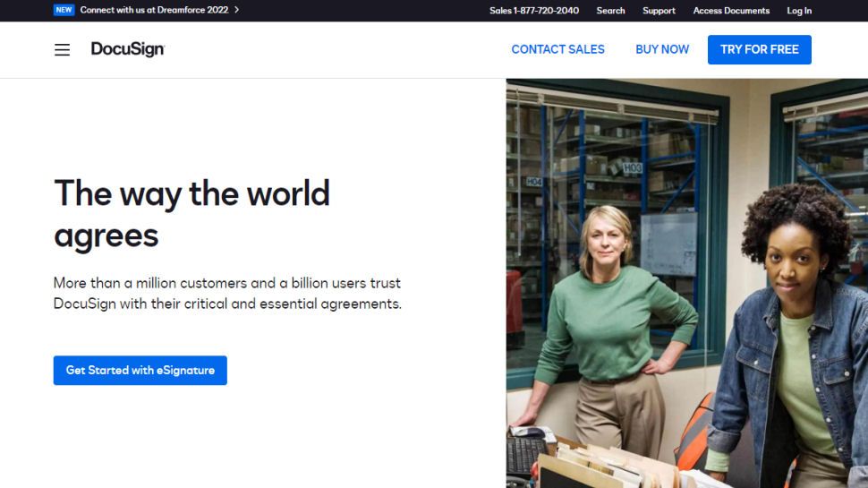The width and height of the screenshot is (868, 488).
Task: Click the headline "The way the world agrees"
Action: 191,214
